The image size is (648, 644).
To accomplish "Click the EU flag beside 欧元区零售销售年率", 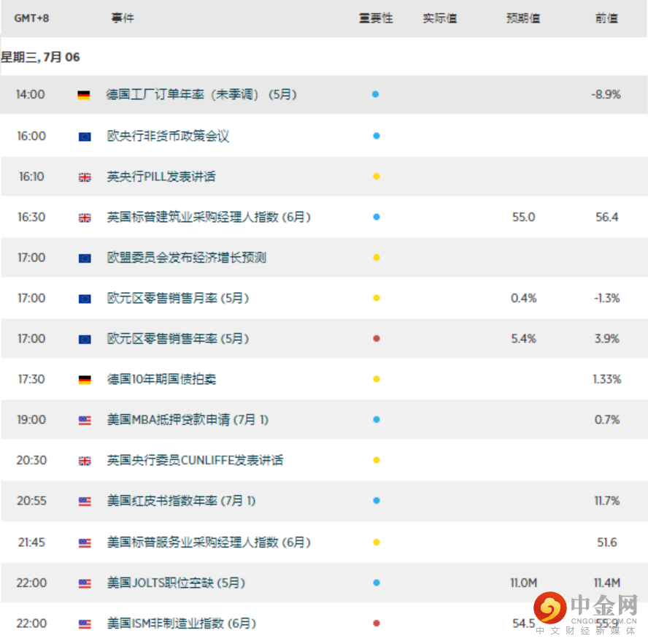I will tap(85, 340).
